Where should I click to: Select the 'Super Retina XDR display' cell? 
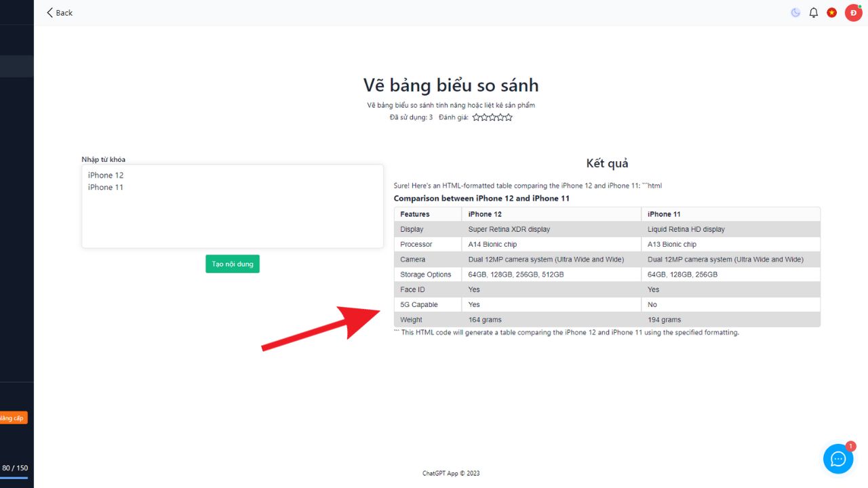[x=551, y=229]
